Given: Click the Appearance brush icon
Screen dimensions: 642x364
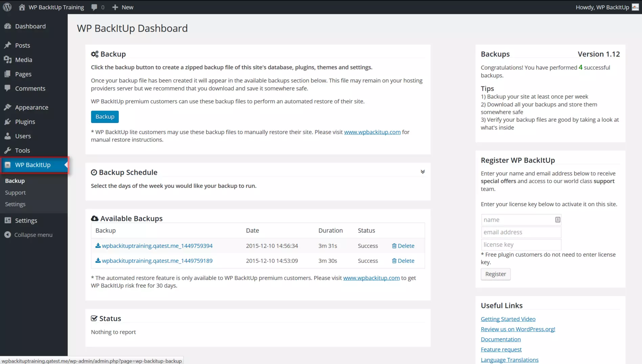Looking at the screenshot, I should point(8,107).
